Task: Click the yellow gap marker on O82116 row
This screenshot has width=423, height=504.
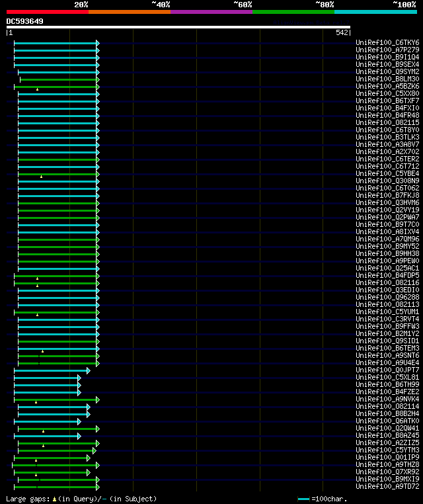Action: [x=37, y=286]
